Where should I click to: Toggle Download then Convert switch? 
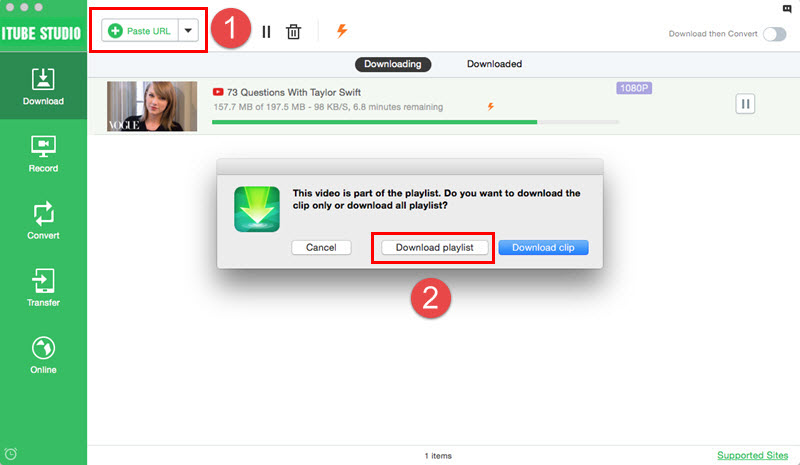774,34
